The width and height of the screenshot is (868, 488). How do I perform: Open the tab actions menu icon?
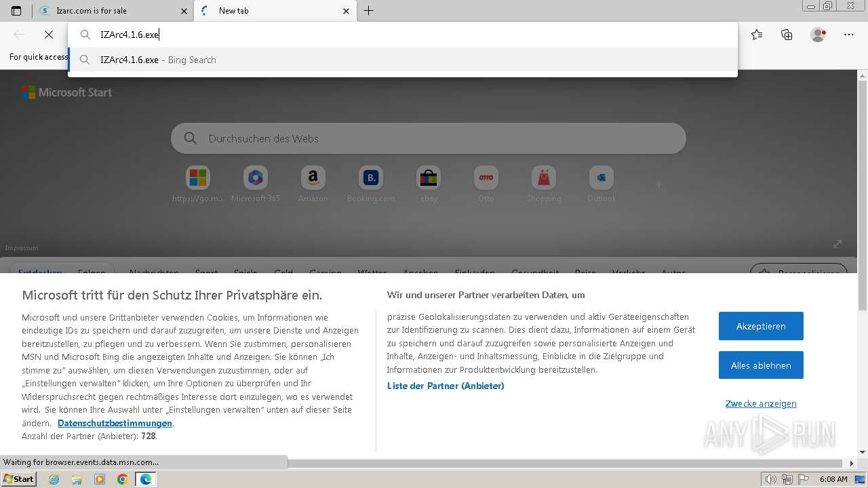(16, 11)
